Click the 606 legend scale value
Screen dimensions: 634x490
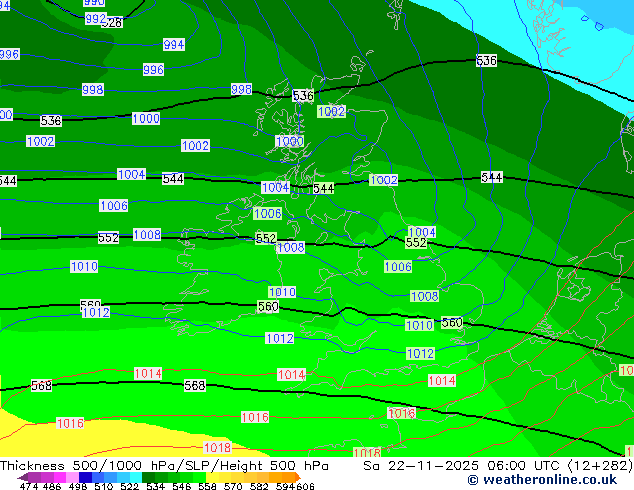point(305,486)
